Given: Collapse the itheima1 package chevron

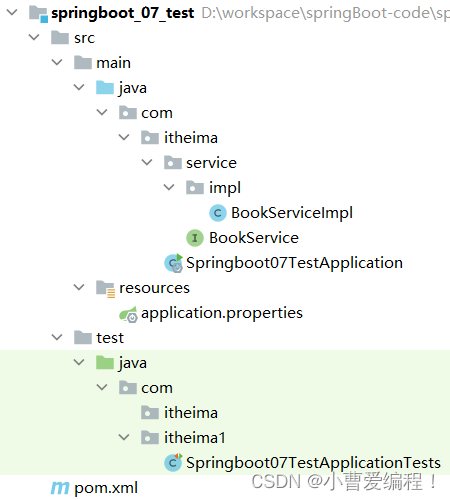Looking at the screenshot, I should (x=124, y=437).
